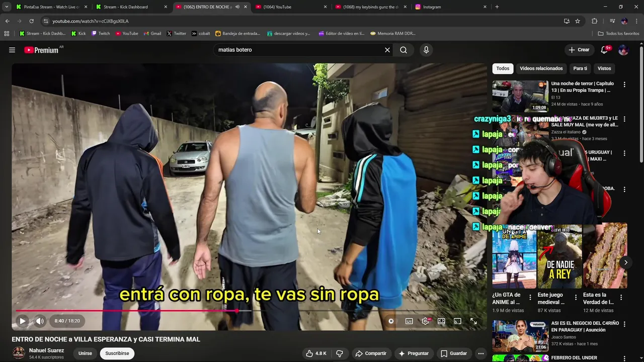Open options for ¿Un GTA de ANIME short
Screen dimensions: 644x362
[530, 298]
